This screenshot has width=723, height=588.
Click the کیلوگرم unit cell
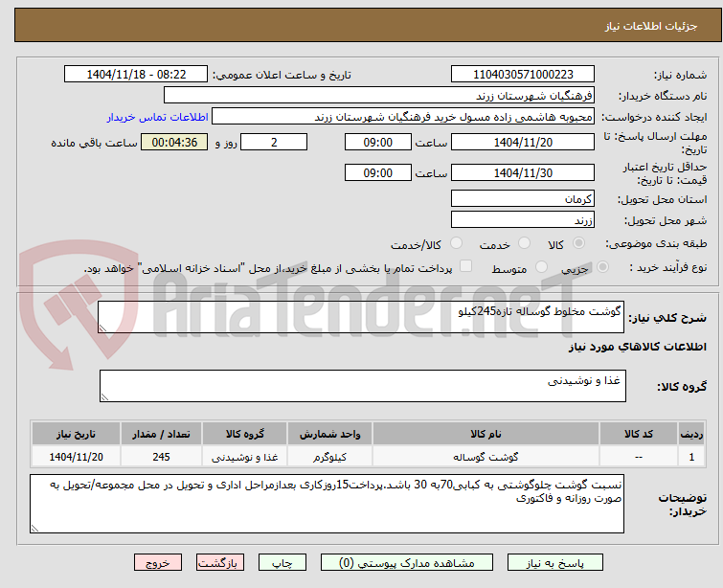(329, 457)
